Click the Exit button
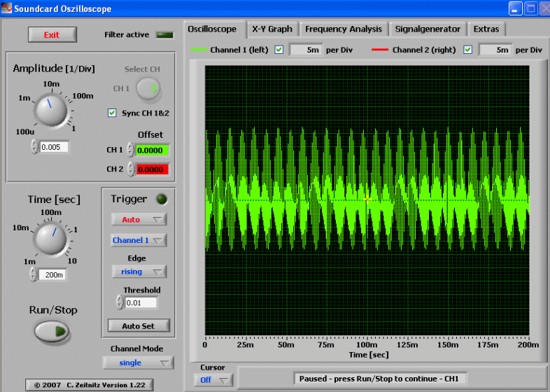 point(52,35)
